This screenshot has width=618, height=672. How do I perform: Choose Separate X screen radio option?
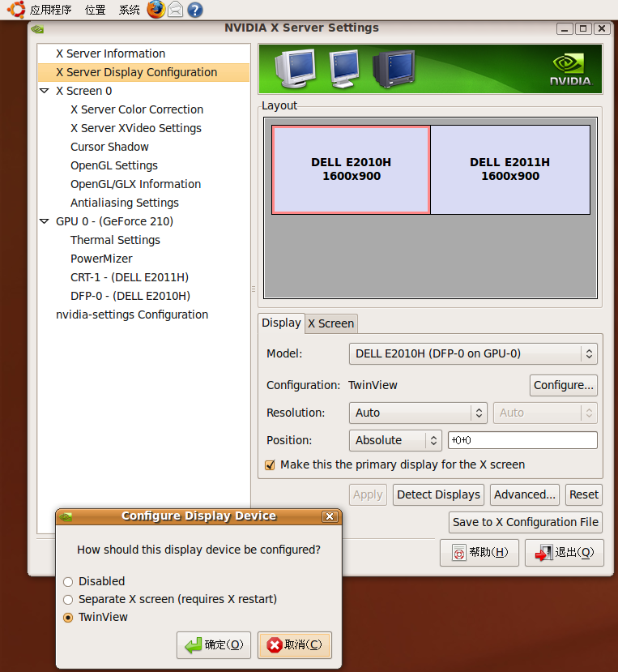click(x=68, y=600)
